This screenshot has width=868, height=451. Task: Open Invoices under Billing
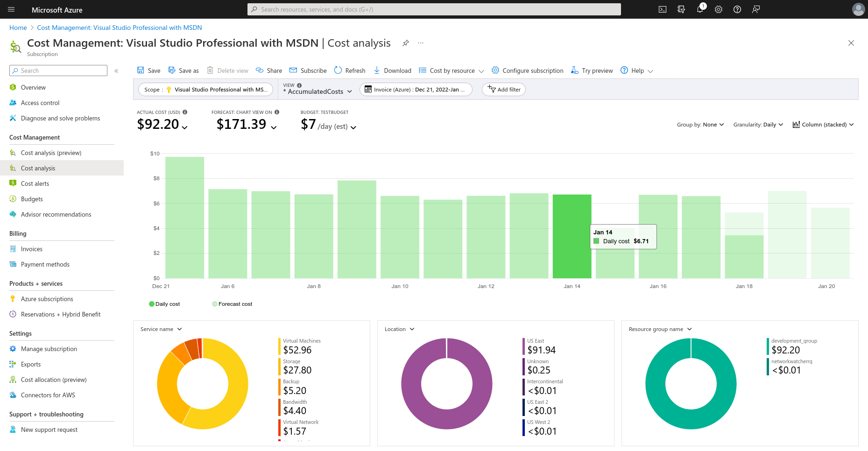[32, 249]
